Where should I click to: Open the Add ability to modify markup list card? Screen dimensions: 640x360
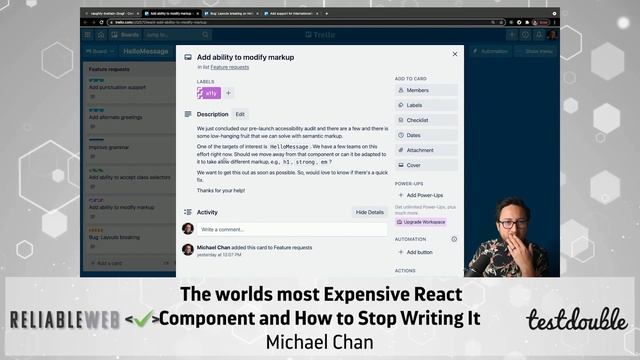coord(130,209)
